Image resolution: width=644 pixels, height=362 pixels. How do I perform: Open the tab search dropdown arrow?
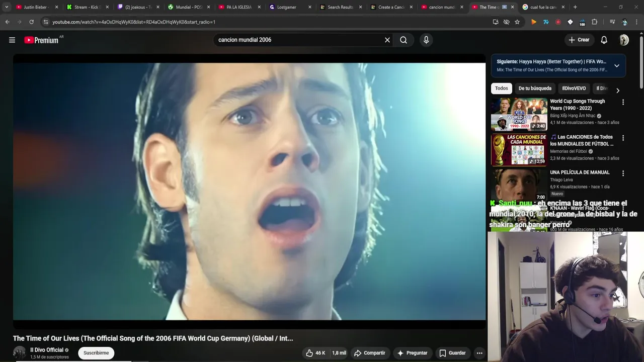7,7
